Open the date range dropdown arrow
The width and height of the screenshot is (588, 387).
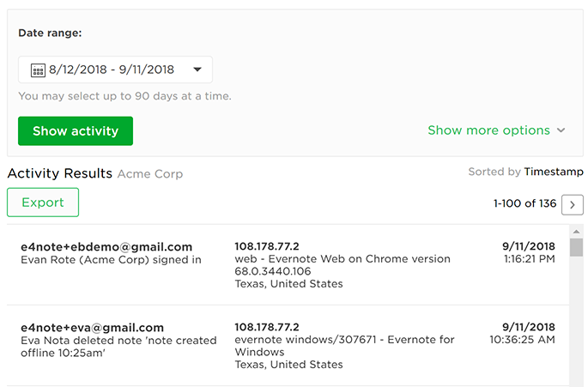click(197, 70)
